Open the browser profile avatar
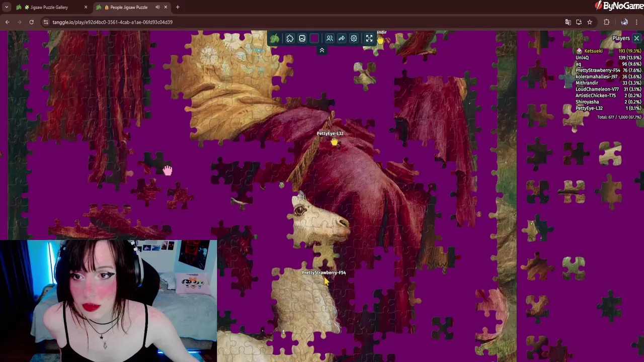Image resolution: width=644 pixels, height=362 pixels. [624, 22]
